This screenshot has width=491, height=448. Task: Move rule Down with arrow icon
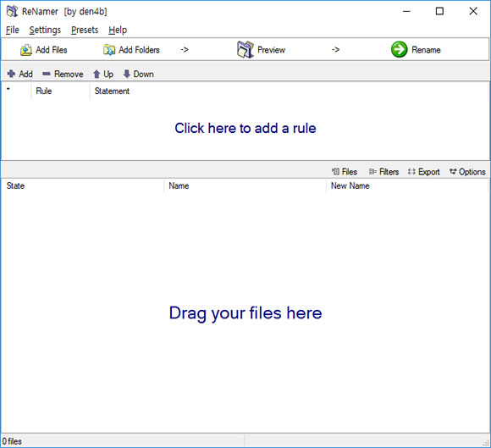point(126,74)
